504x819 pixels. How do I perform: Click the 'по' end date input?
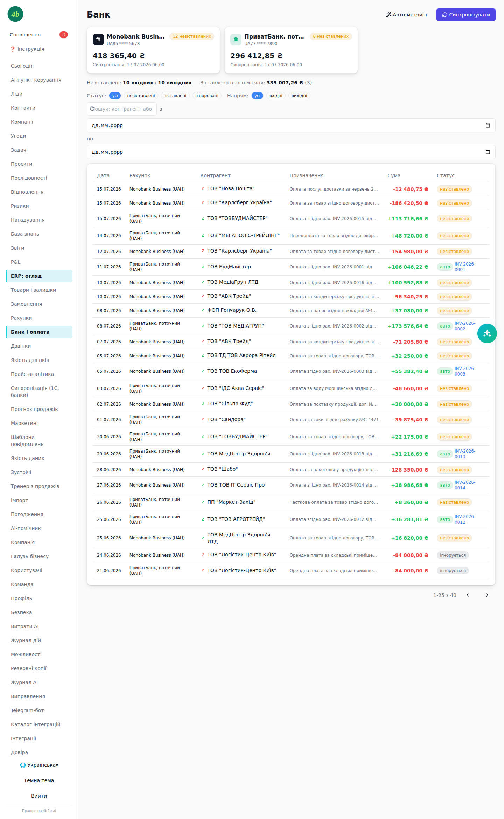tap(291, 152)
